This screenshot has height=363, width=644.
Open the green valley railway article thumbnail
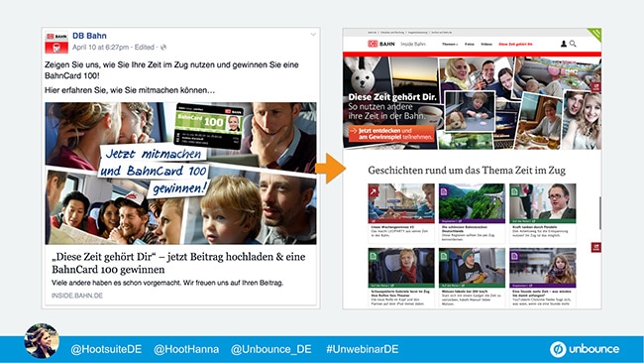point(472,203)
